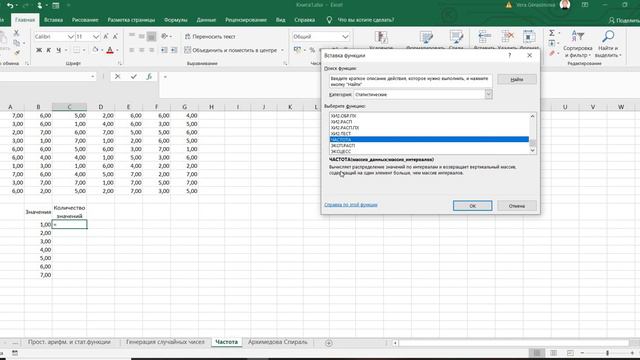Click the text orientation icon
The width and height of the screenshot is (640, 360).
pyautogui.click(x=164, y=36)
